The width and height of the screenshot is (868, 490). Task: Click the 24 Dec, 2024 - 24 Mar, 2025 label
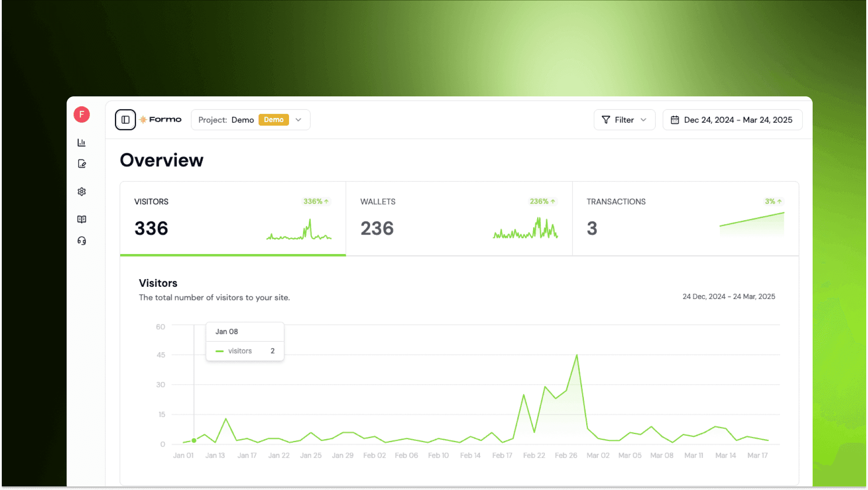[x=728, y=296]
